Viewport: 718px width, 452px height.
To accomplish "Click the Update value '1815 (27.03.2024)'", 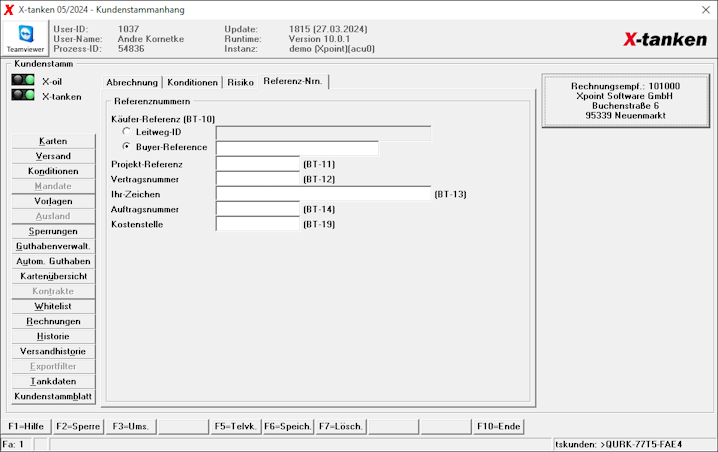I will pyautogui.click(x=328, y=29).
